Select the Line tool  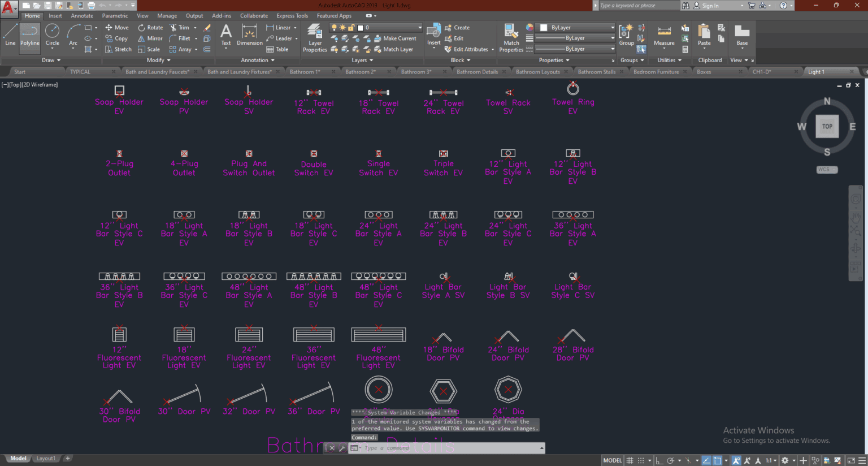coord(10,37)
